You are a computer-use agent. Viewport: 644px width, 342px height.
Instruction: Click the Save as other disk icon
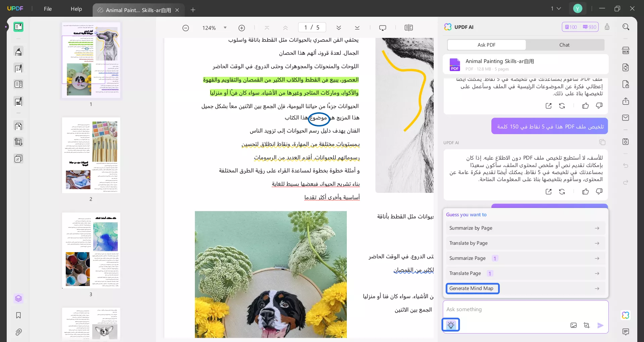[x=626, y=141]
